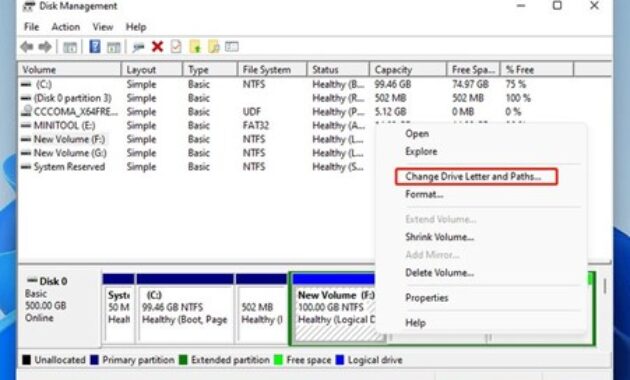Choose Delete Volume... in context menu
630x380 pixels.
point(440,273)
